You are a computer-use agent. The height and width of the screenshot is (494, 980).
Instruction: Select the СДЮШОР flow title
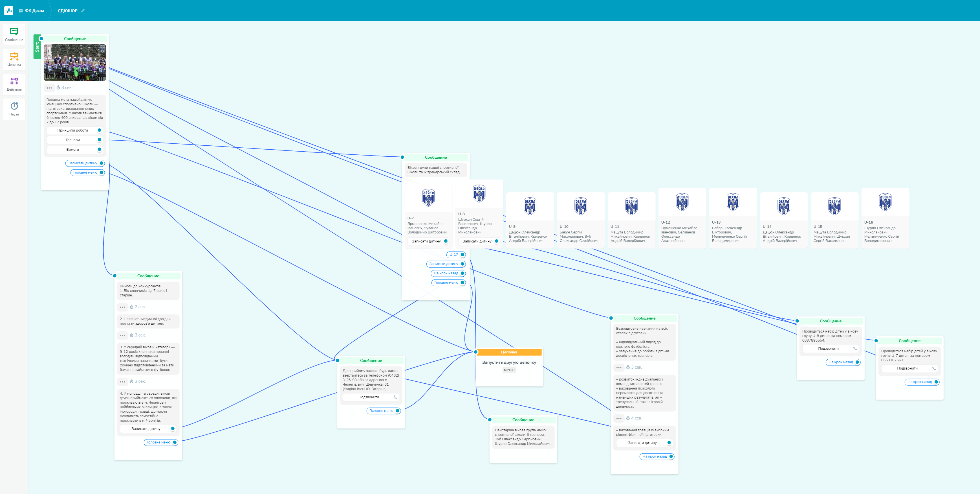pyautogui.click(x=67, y=11)
